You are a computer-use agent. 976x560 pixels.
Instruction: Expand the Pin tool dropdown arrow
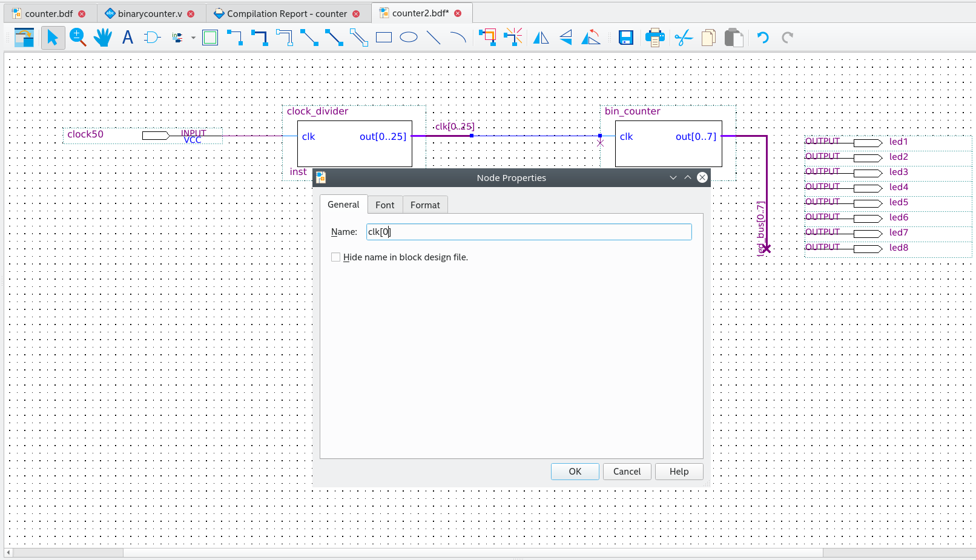point(193,38)
